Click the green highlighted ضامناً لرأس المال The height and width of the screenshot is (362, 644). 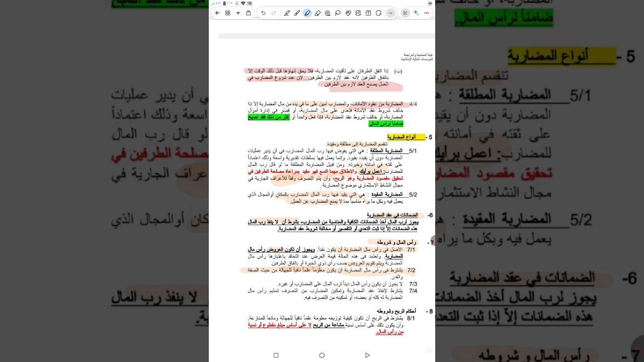click(x=386, y=123)
